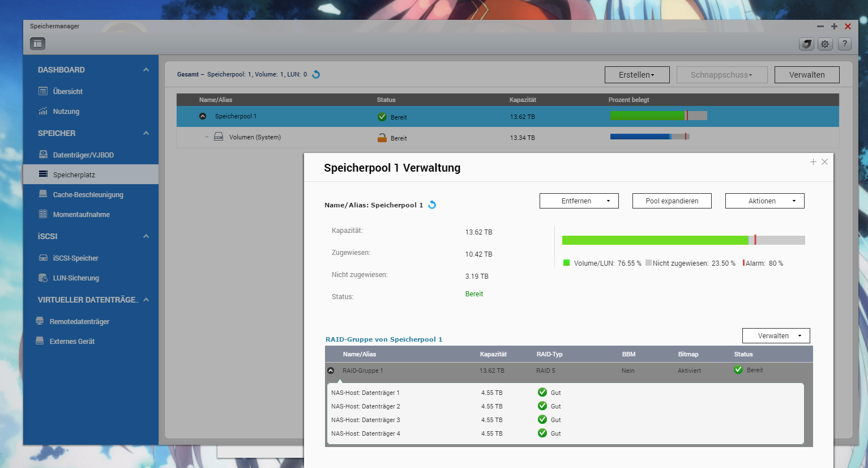
Task: Click the lock icon of Volumen (System)
Action: pos(382,138)
